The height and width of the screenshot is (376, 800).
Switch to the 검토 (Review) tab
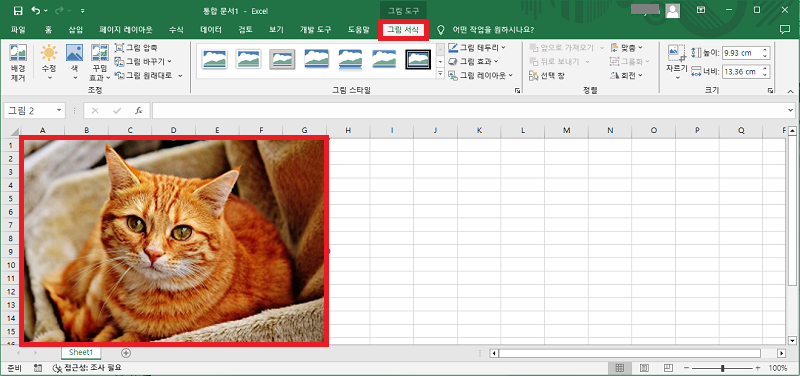(x=245, y=30)
